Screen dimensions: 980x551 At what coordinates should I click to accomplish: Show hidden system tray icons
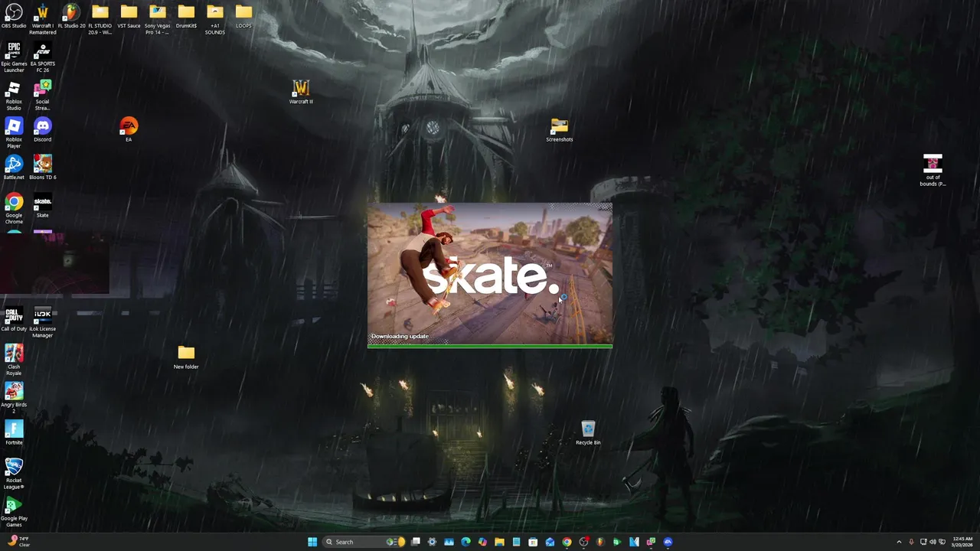[x=899, y=542]
